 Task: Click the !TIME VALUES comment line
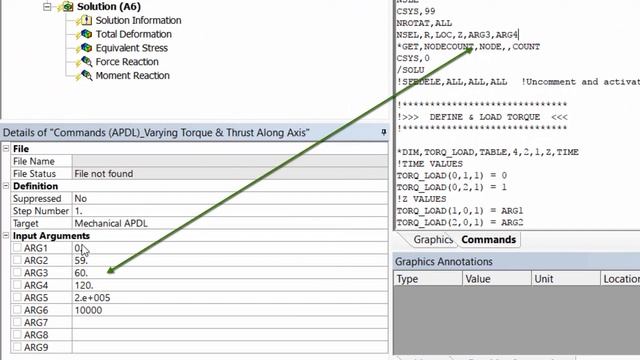pyautogui.click(x=430, y=164)
